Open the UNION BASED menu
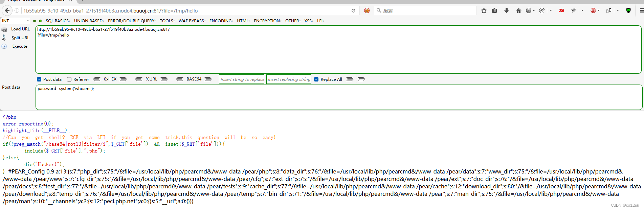The image size is (644, 210). point(89,21)
